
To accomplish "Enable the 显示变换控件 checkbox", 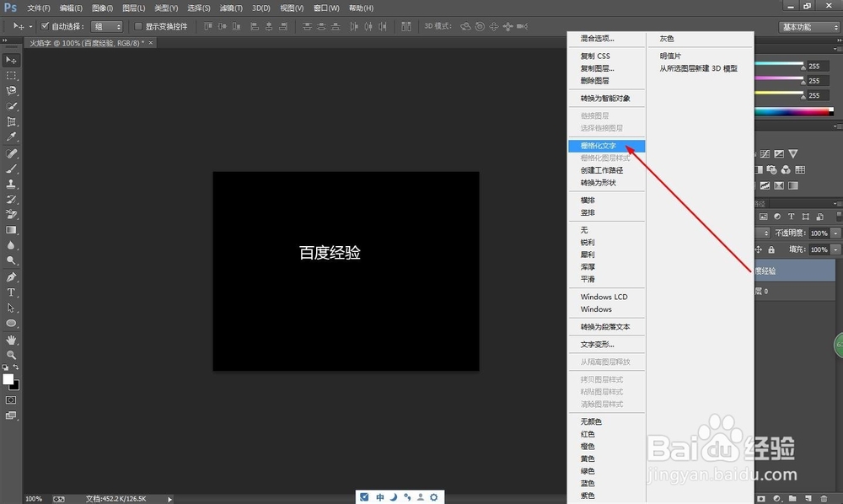I will coord(138,26).
